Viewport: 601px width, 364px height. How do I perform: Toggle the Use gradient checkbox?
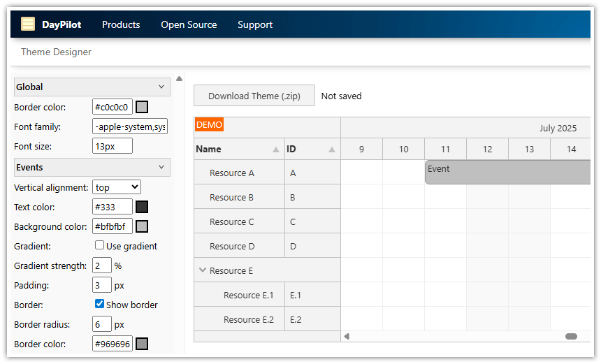99,245
